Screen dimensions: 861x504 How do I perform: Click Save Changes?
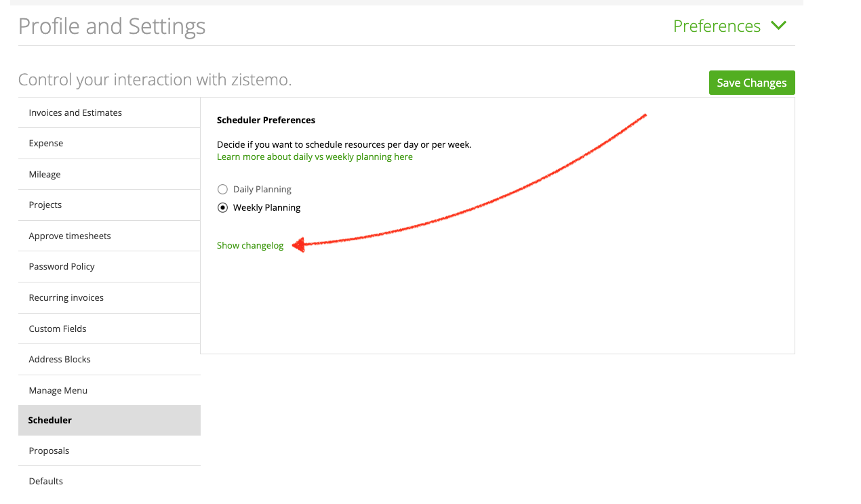[752, 82]
